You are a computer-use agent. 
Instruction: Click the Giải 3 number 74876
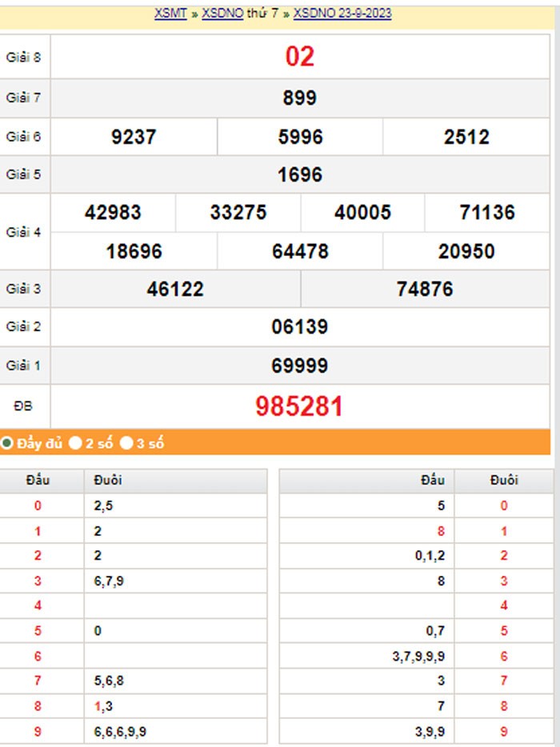click(425, 290)
